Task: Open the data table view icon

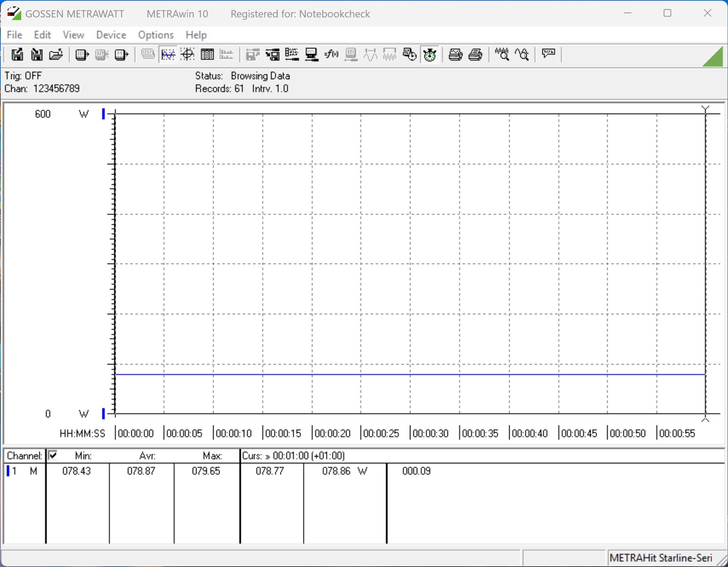Action: coord(207,55)
